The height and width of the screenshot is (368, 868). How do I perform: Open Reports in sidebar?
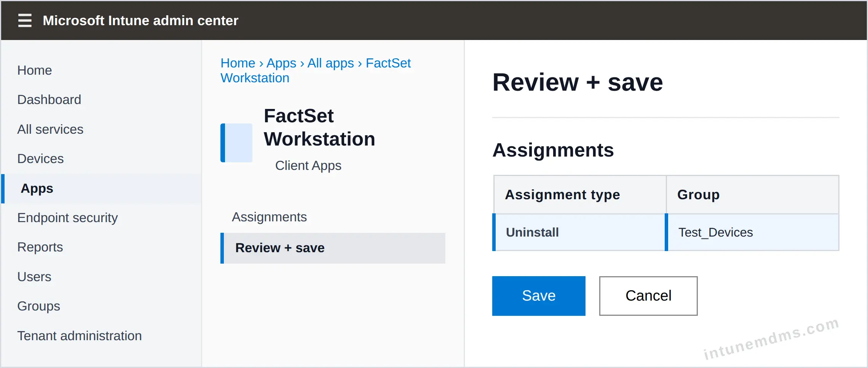point(40,247)
